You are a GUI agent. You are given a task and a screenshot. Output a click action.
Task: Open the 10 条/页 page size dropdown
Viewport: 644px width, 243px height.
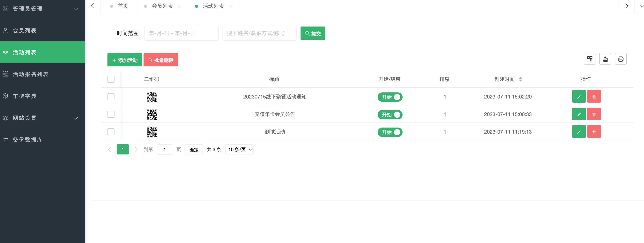pos(239,150)
